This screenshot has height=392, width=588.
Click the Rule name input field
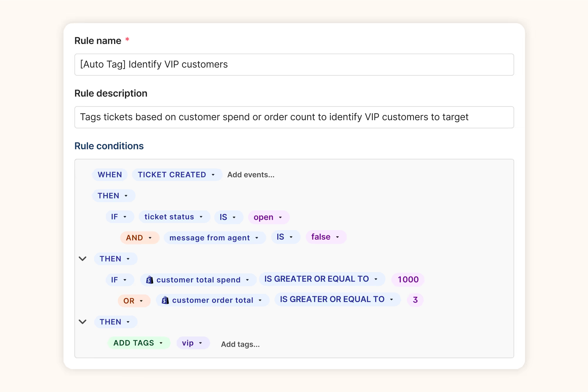tap(294, 65)
